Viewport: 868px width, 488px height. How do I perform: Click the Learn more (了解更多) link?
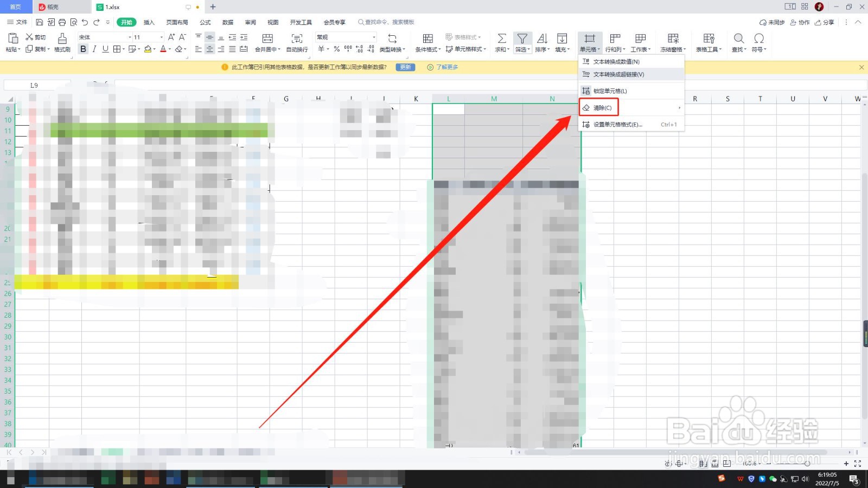447,67
